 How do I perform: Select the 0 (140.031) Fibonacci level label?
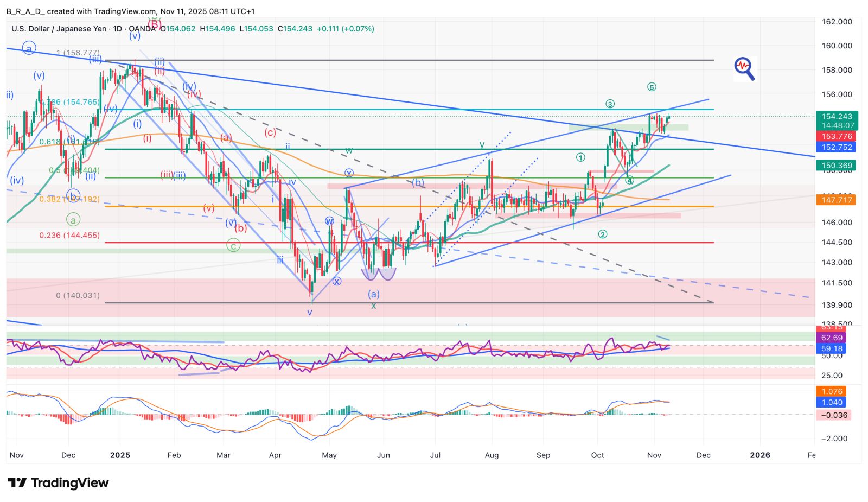(78, 296)
